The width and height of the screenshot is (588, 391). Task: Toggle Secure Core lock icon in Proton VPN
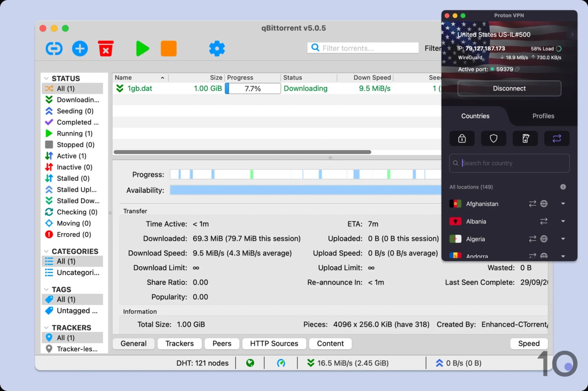tap(462, 138)
